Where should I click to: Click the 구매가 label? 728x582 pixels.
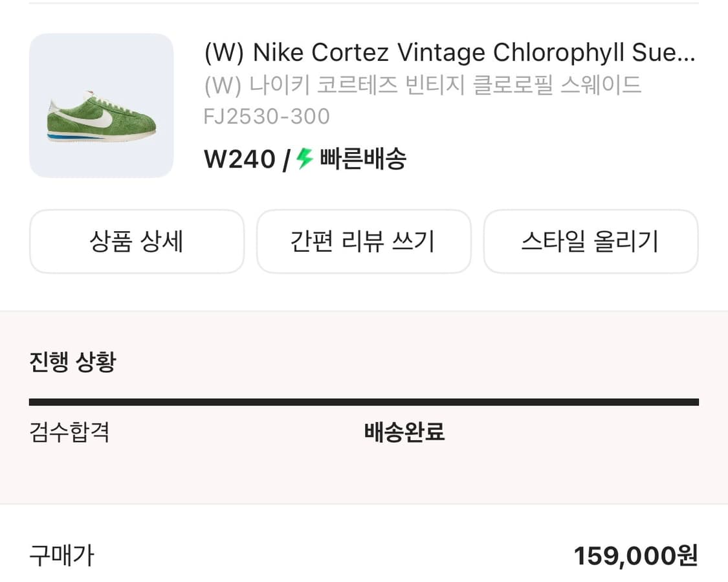pyautogui.click(x=61, y=555)
